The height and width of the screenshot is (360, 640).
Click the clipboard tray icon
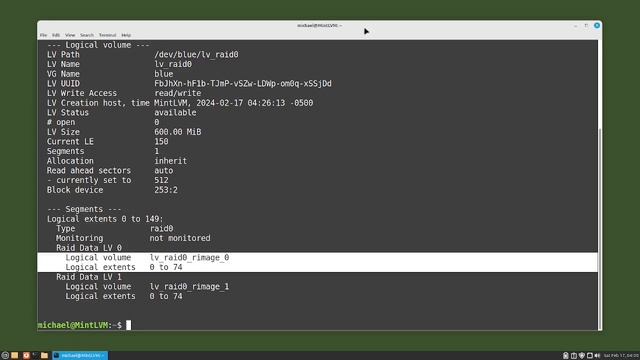click(574, 356)
